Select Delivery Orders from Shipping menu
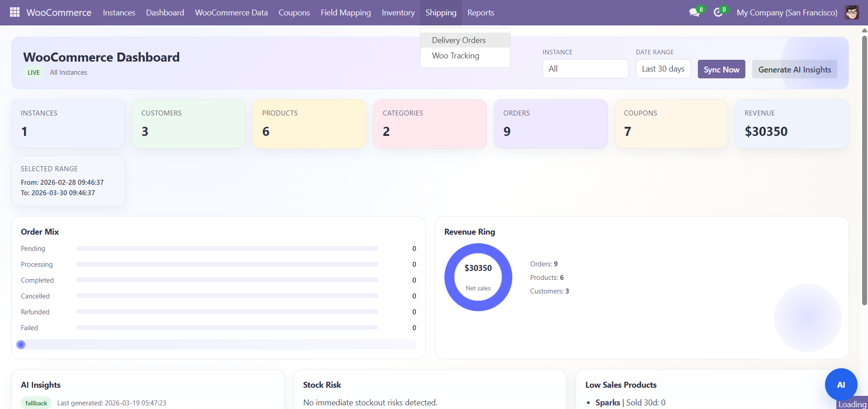868x409 pixels. pos(458,40)
